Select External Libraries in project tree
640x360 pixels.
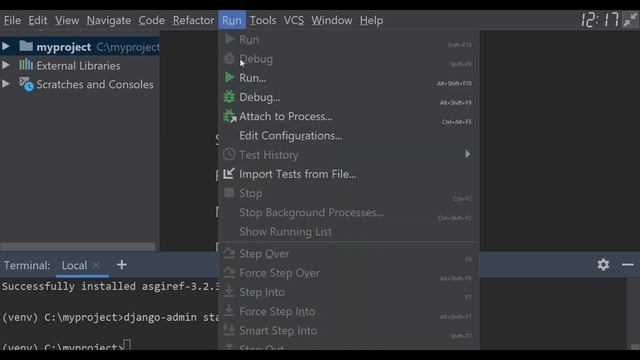[78, 66]
